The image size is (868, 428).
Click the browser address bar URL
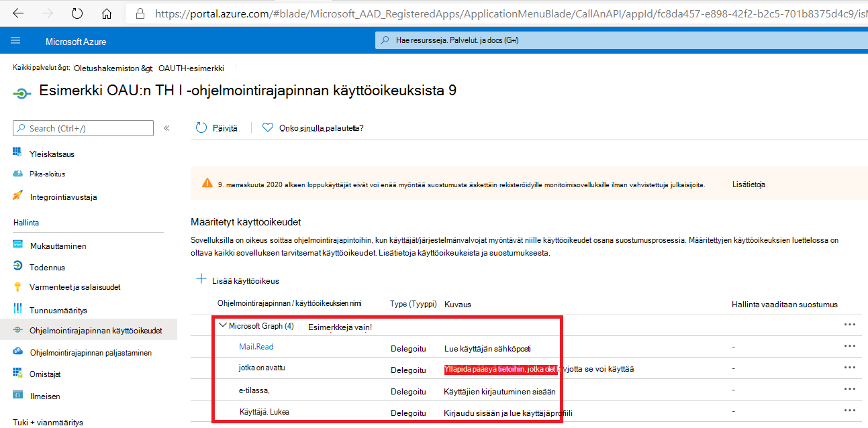coord(510,13)
